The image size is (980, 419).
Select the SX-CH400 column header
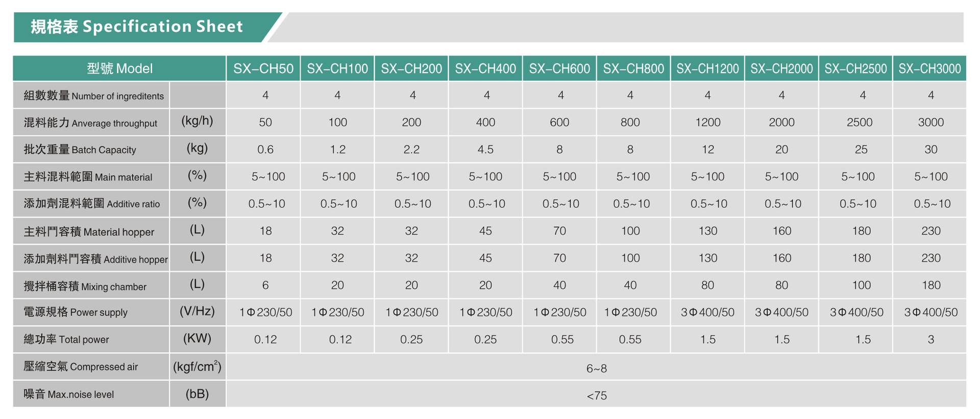(485, 68)
